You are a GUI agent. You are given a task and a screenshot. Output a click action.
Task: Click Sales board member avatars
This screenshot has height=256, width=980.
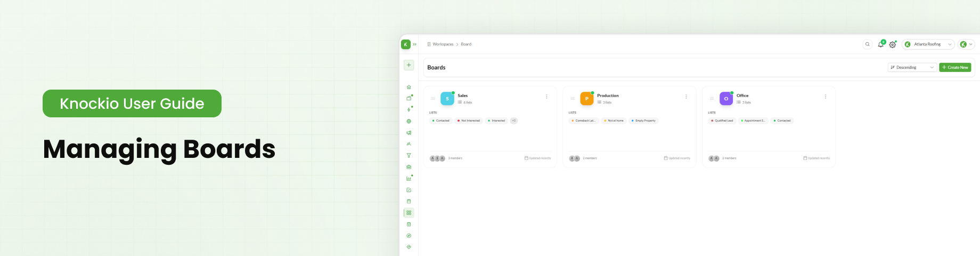coord(437,158)
